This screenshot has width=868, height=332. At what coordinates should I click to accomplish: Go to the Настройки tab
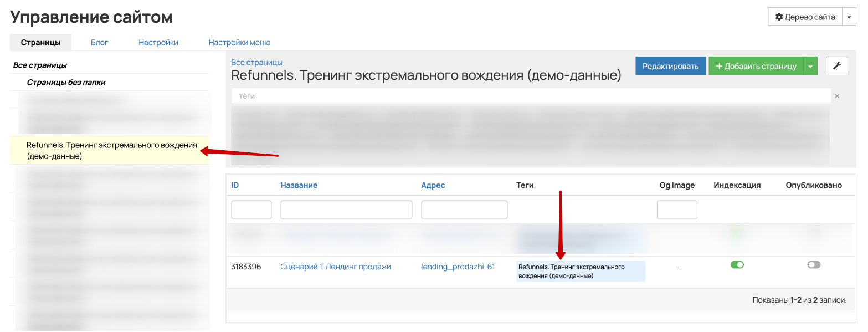click(x=158, y=42)
